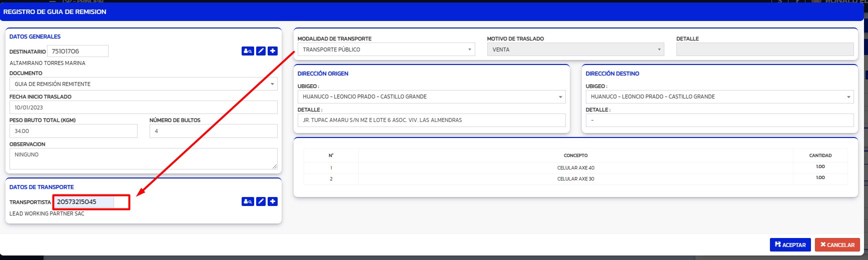Focus the Número de Bultos field
The image size is (868, 260).
coord(213,131)
